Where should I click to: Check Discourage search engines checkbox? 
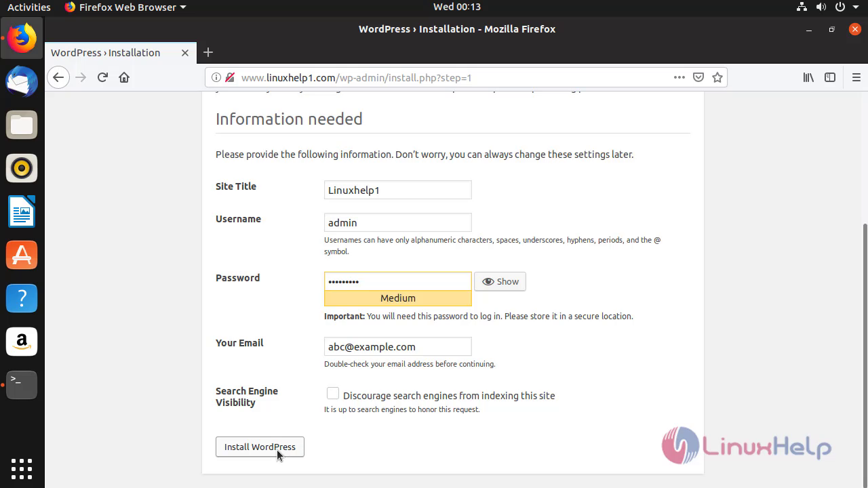click(x=333, y=394)
